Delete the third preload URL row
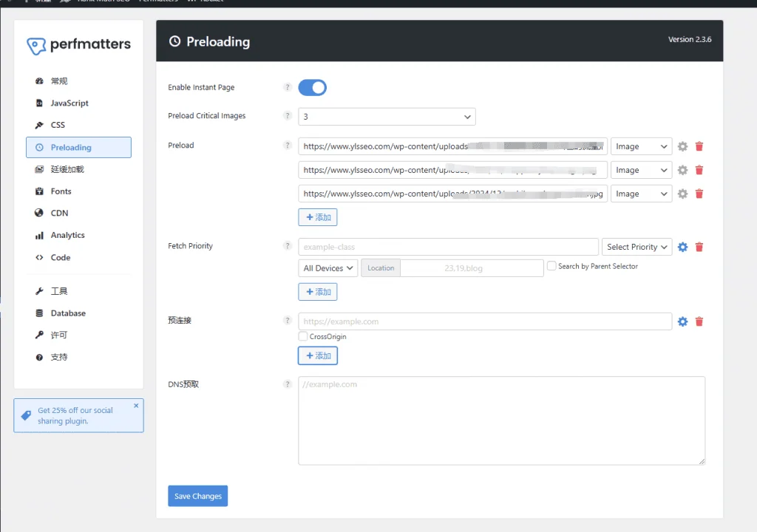757x532 pixels. pyautogui.click(x=699, y=194)
